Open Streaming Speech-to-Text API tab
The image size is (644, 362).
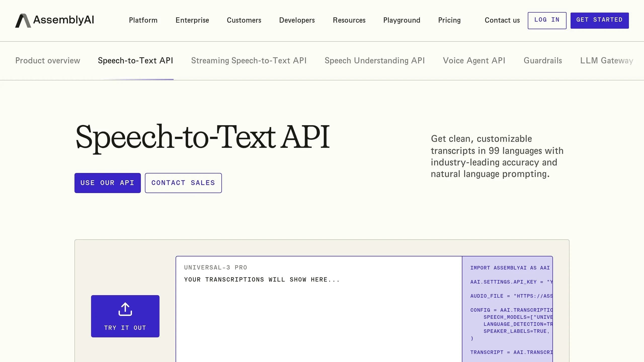(249, 61)
